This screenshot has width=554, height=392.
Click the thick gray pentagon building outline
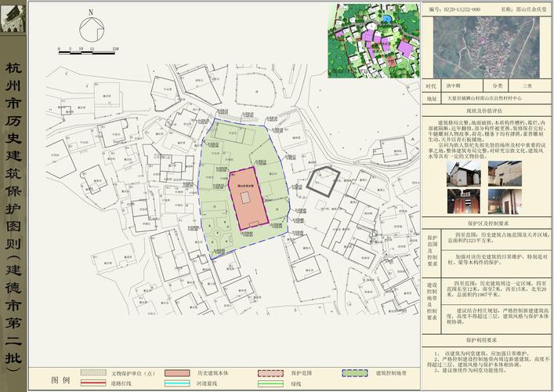click(324, 182)
